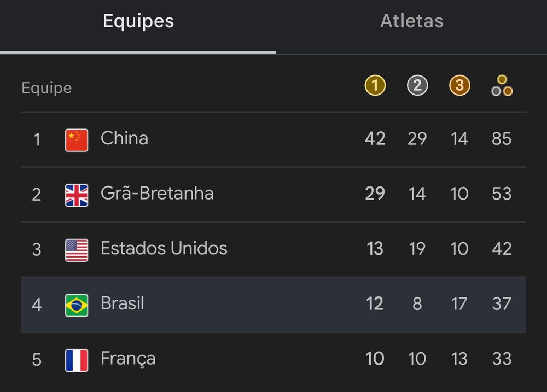Click the Brazil flag icon
Image resolution: width=547 pixels, height=392 pixels.
[77, 305]
